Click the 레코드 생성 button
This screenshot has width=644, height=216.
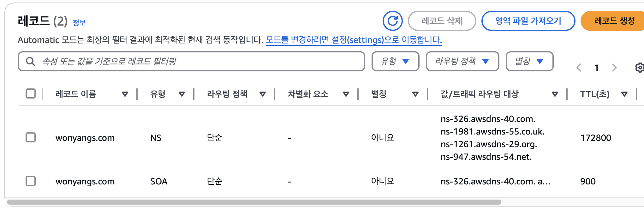click(x=612, y=21)
